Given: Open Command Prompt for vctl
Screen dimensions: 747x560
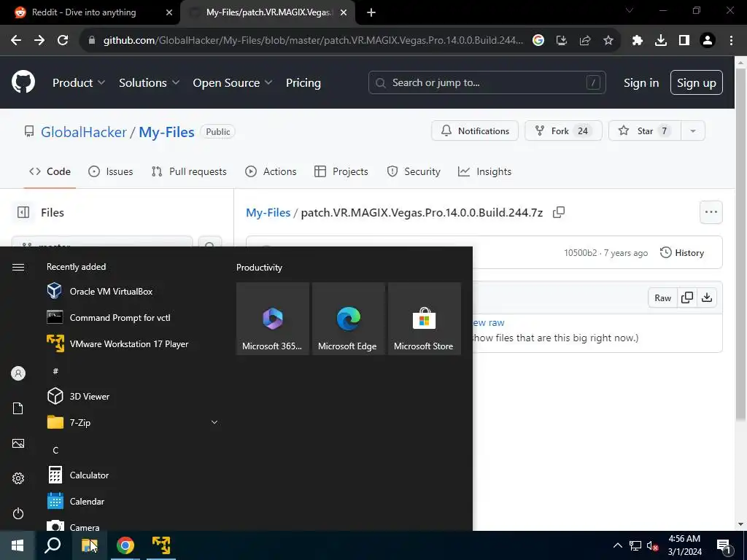Looking at the screenshot, I should pos(133,318).
